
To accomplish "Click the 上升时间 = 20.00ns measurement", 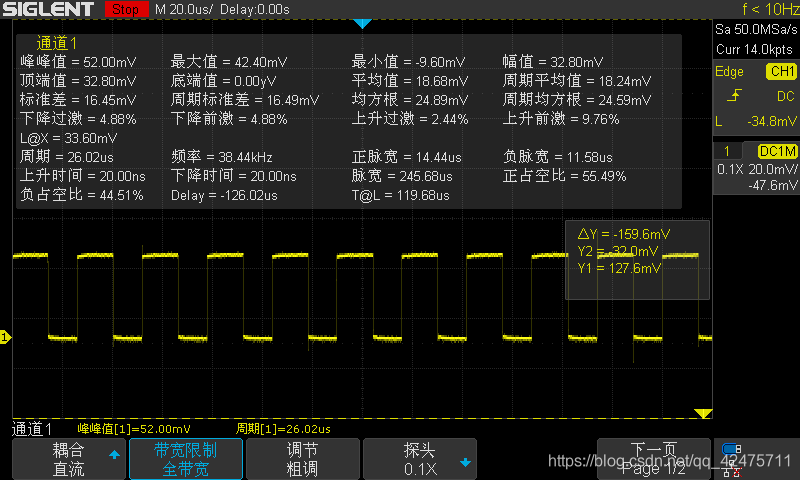I will tap(83, 176).
